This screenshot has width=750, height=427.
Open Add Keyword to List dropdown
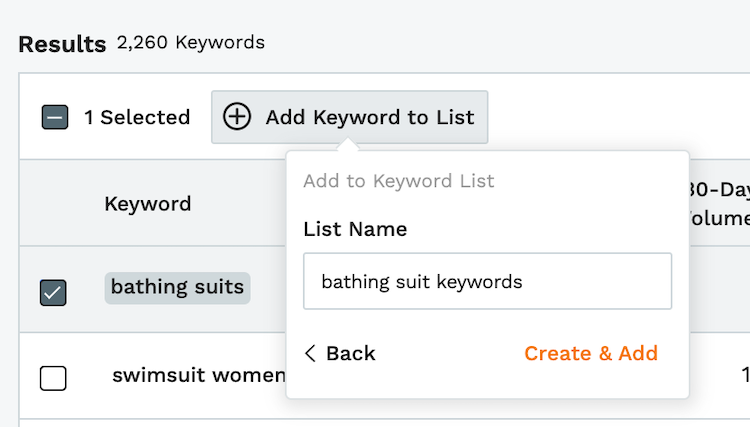pos(350,117)
